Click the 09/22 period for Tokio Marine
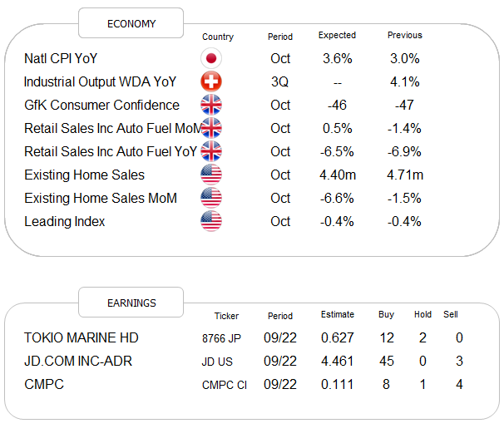 (280, 338)
